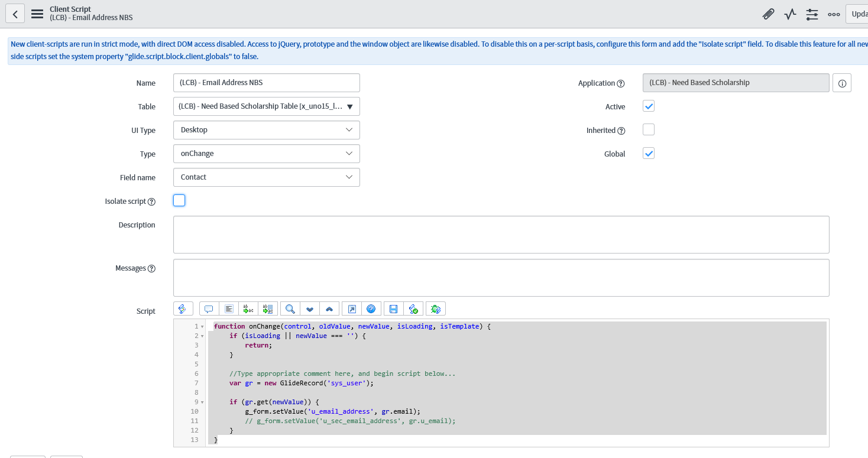Click into the Description text area

pyautogui.click(x=501, y=235)
